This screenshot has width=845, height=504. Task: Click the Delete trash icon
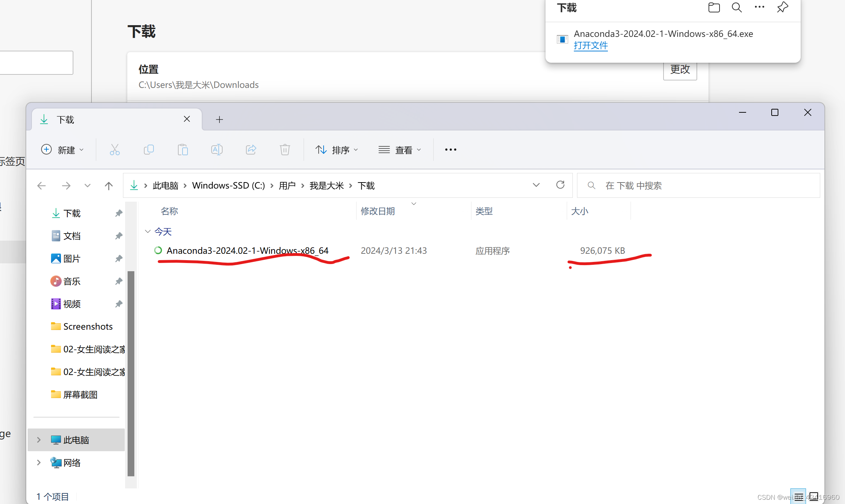[285, 150]
